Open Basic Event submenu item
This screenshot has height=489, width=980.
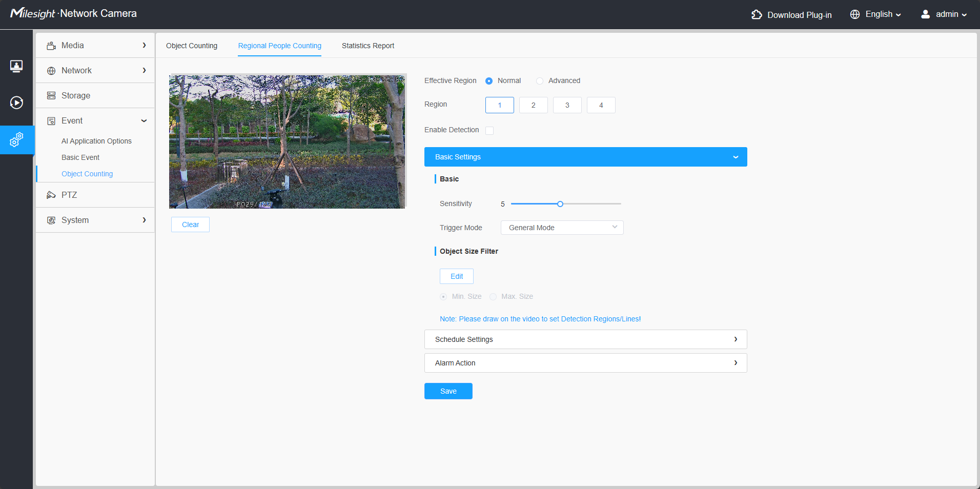click(80, 157)
